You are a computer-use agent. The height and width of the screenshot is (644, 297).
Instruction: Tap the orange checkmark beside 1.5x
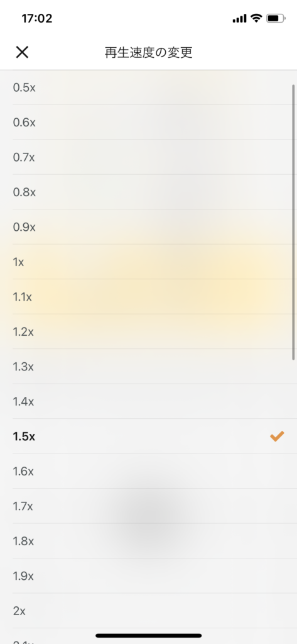(x=277, y=436)
